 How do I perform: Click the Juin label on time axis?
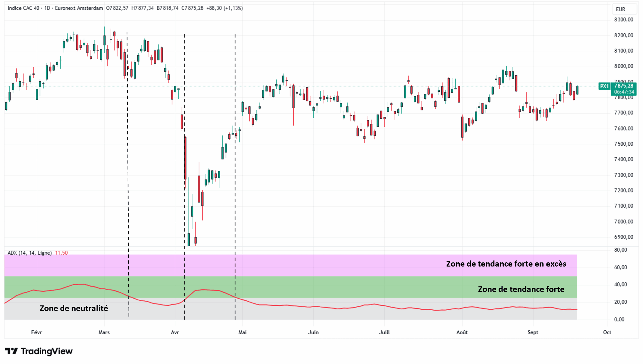(x=313, y=332)
